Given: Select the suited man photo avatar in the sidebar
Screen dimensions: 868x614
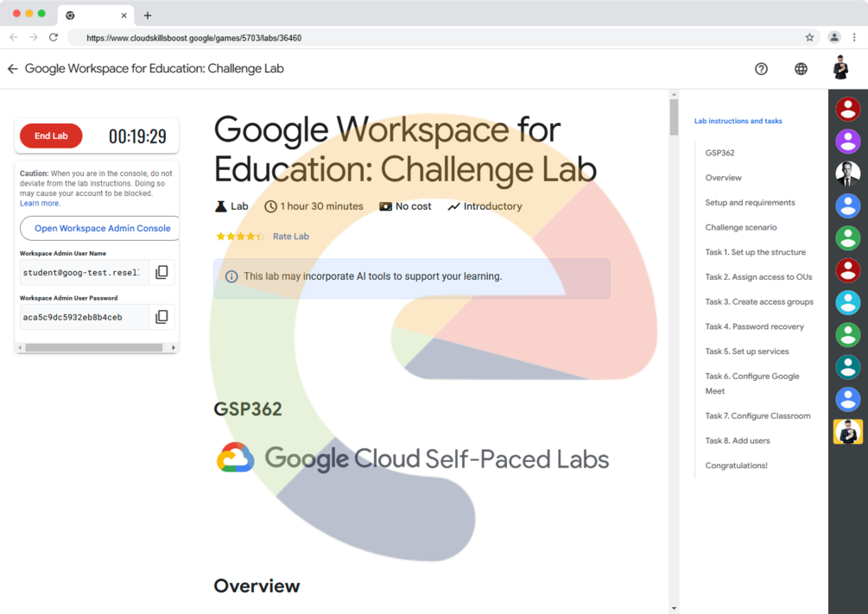Looking at the screenshot, I should click(x=847, y=174).
